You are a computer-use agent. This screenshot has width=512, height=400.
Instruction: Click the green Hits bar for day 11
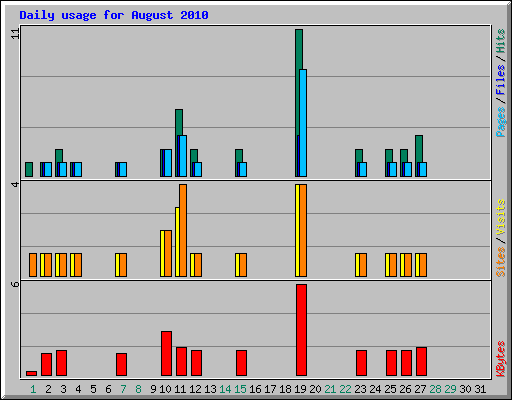point(179,122)
